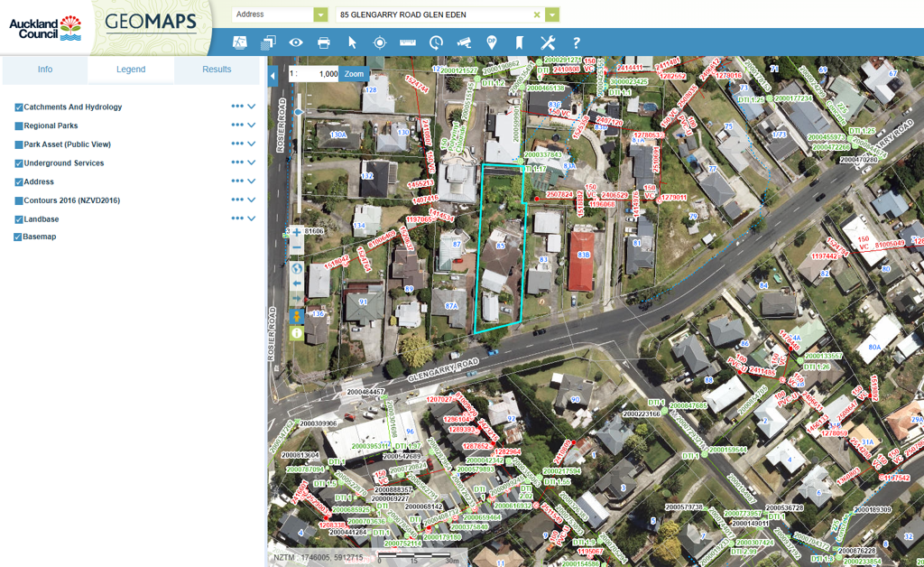
Task: Click the Zoom scale button
Action: (354, 74)
